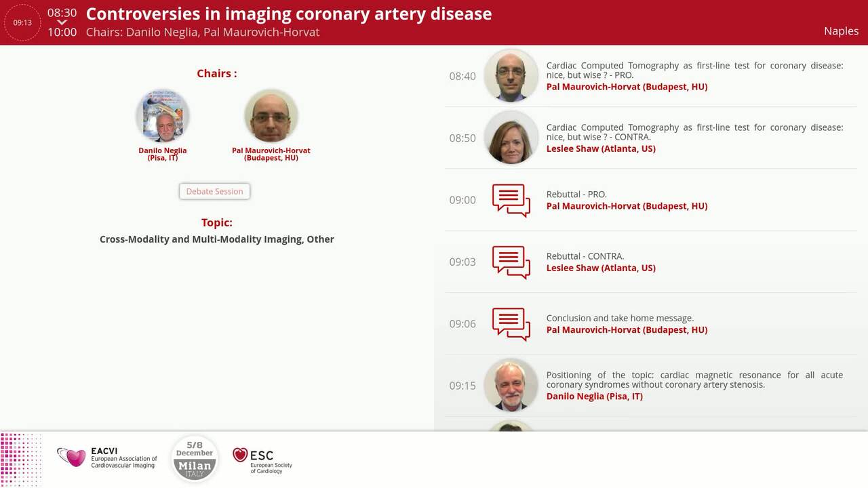Open the 08:40 speaker portrait

(x=511, y=75)
